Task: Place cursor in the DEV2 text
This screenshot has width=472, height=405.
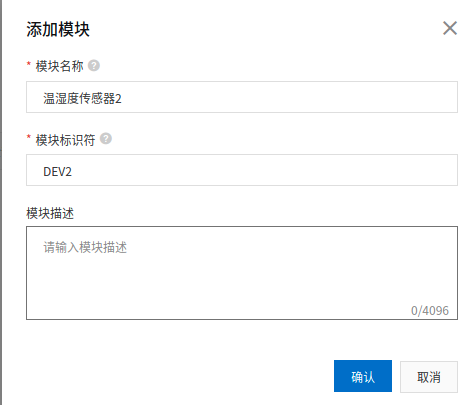Action: pos(57,172)
